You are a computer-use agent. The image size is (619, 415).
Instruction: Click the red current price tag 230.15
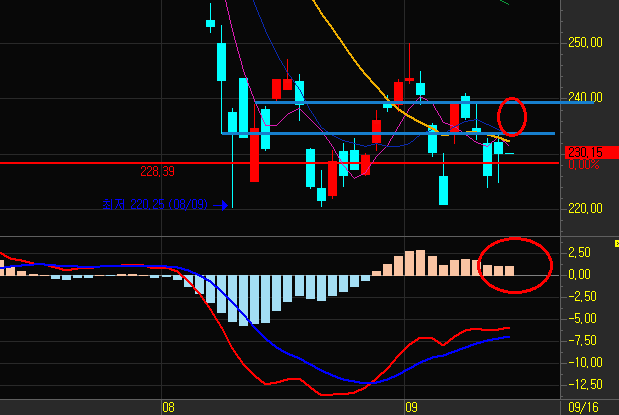[x=583, y=152]
